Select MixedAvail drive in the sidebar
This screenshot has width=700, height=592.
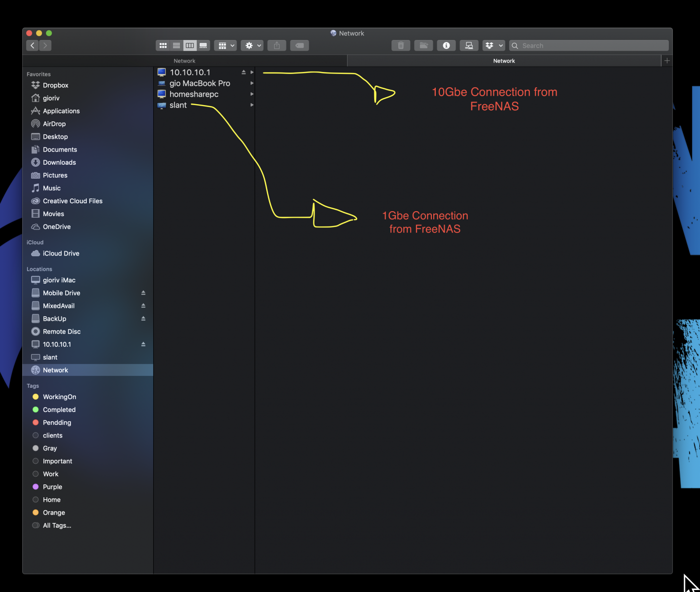coord(88,306)
